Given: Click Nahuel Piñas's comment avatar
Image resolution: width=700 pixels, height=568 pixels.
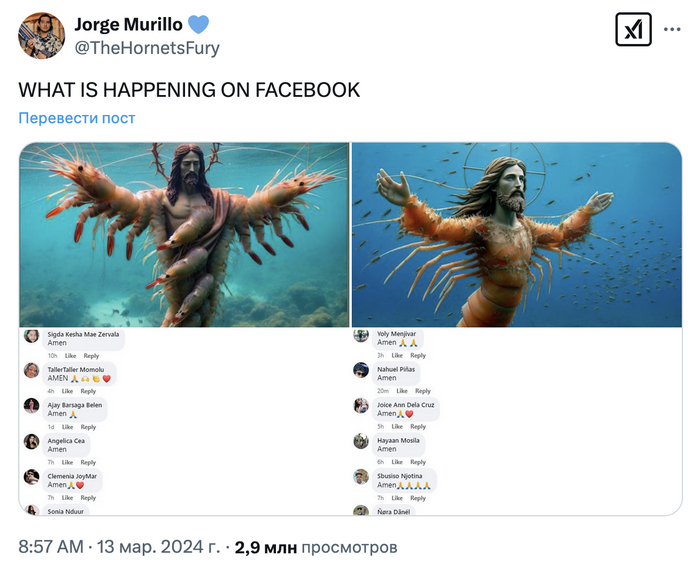Looking at the screenshot, I should (x=361, y=371).
